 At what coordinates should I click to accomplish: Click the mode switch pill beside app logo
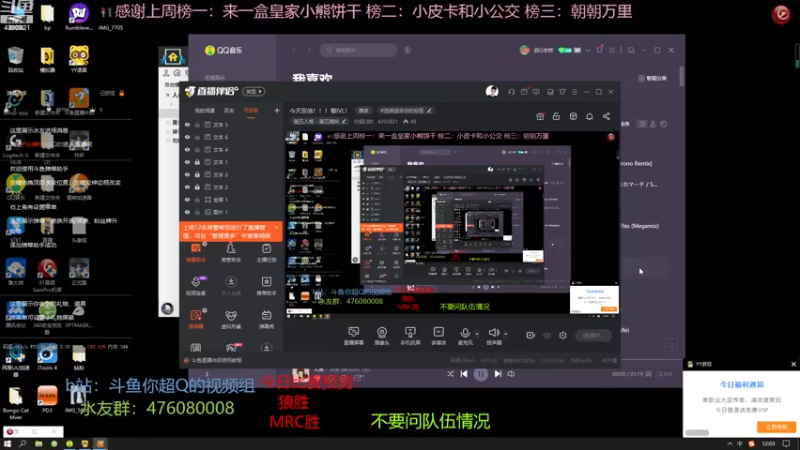click(x=254, y=91)
